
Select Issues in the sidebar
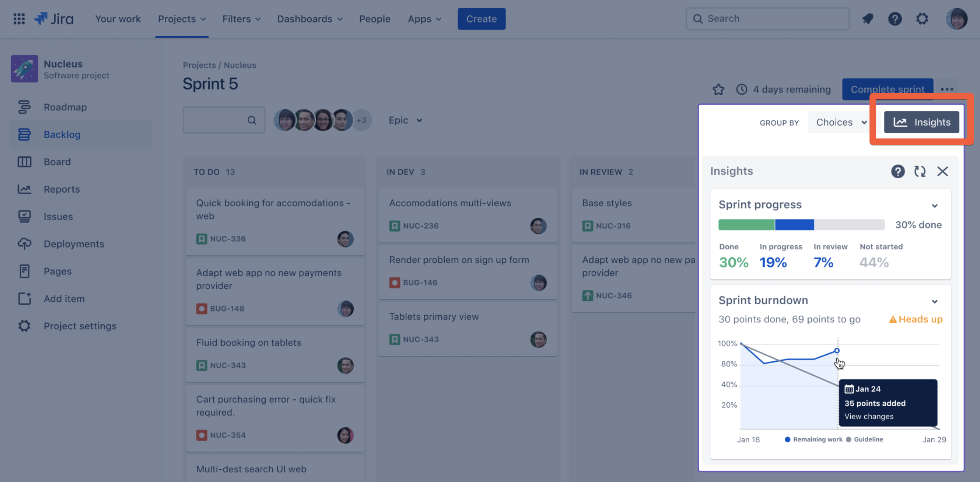[x=81, y=216]
